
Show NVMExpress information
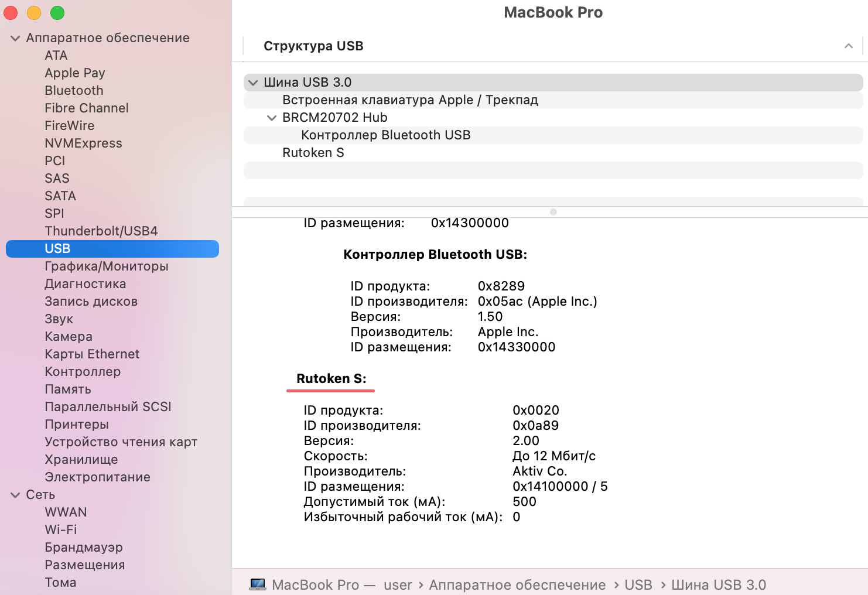click(x=84, y=143)
